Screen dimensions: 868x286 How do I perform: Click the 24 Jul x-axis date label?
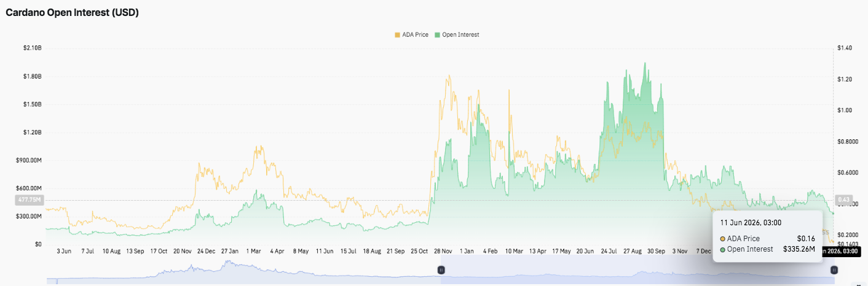(609, 251)
